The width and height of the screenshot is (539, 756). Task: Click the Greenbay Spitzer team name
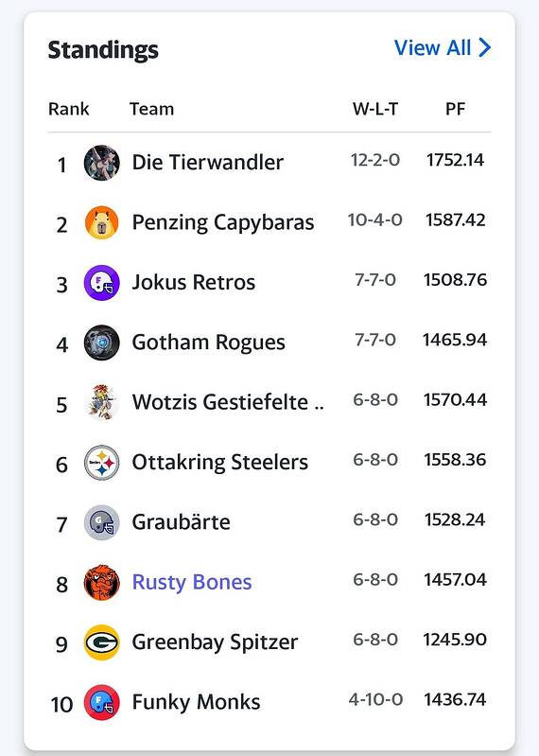click(x=215, y=642)
